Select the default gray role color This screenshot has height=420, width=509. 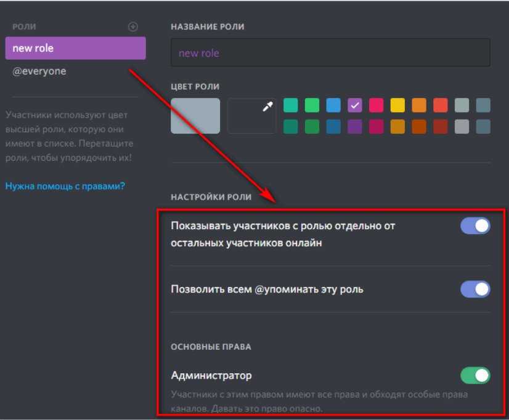pos(195,116)
